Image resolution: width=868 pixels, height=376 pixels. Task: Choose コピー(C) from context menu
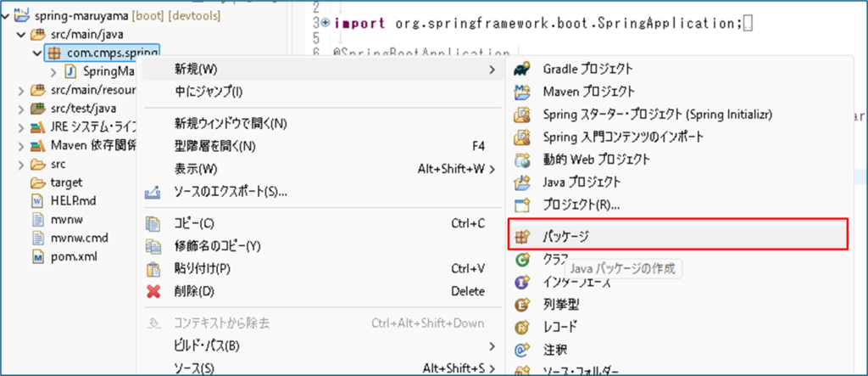[x=194, y=223]
